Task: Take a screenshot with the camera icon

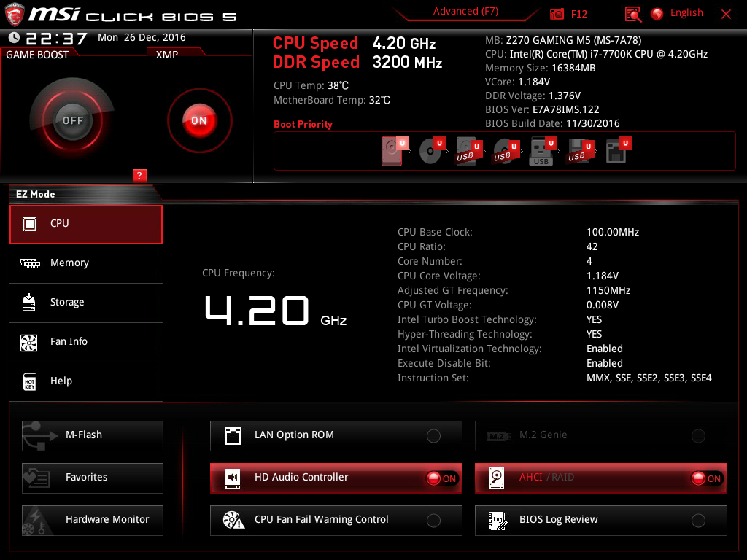Action: [557, 14]
